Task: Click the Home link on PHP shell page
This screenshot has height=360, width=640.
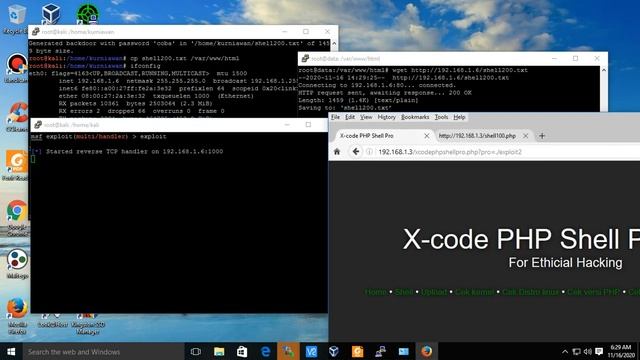Action: click(x=376, y=292)
